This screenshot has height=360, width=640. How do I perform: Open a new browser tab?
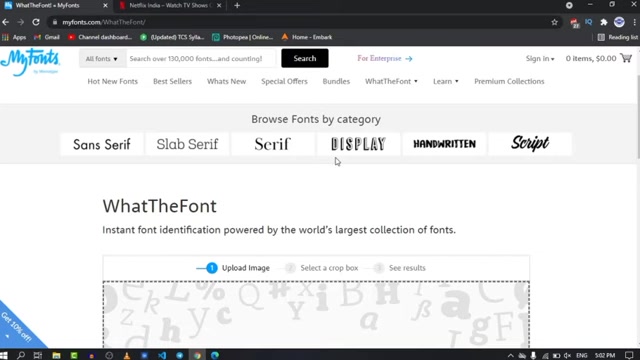click(x=237, y=6)
